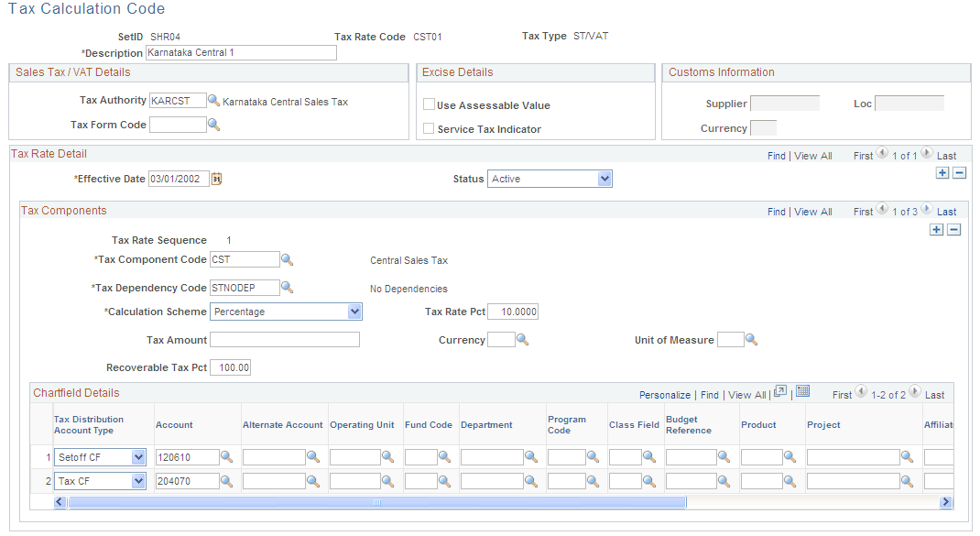Open the Unit of Measure lookup

click(x=752, y=339)
